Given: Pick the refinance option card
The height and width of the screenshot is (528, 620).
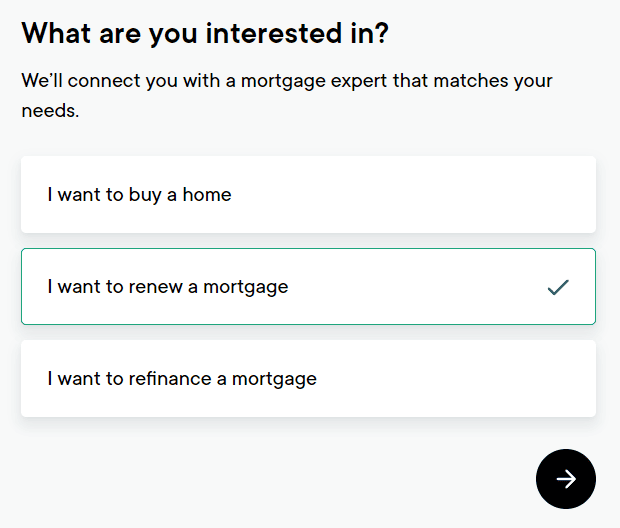Looking at the screenshot, I should pos(308,379).
